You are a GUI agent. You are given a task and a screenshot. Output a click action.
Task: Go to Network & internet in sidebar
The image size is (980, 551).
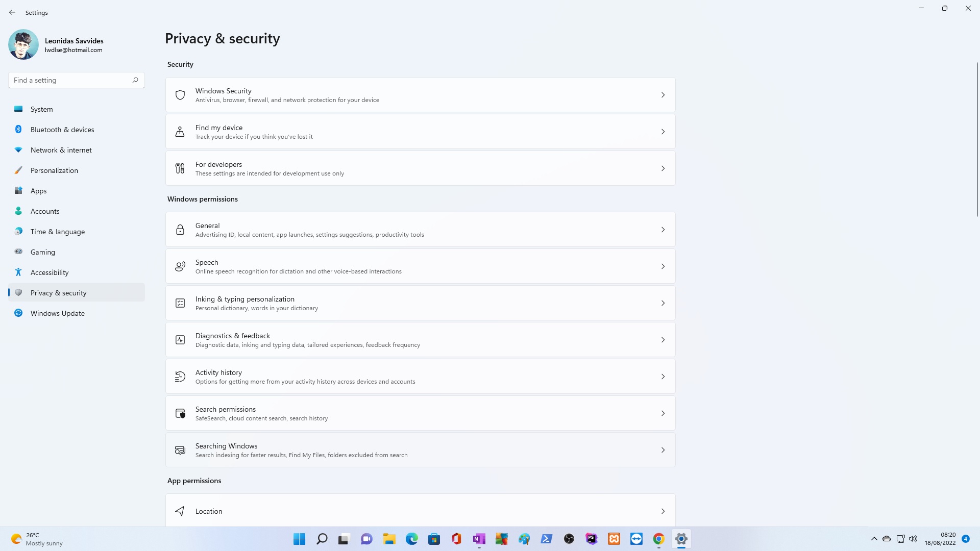(x=77, y=150)
